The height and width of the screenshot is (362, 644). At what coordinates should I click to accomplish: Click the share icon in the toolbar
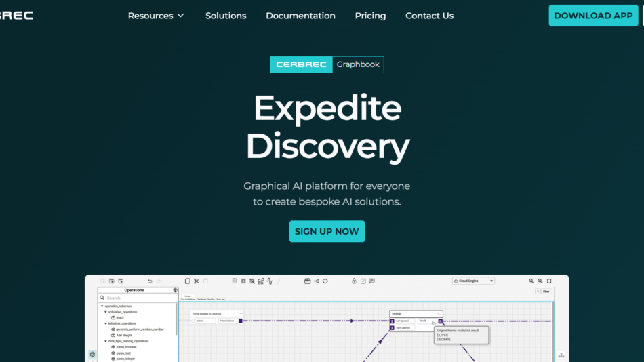(316, 281)
